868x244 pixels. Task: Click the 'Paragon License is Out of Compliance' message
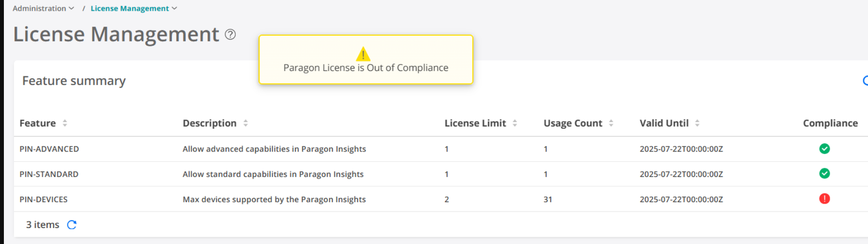click(x=366, y=68)
